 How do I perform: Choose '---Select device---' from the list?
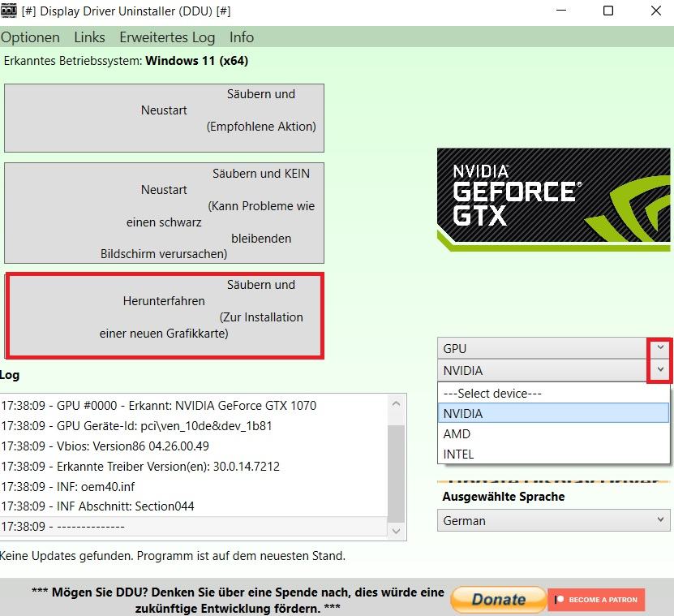554,393
